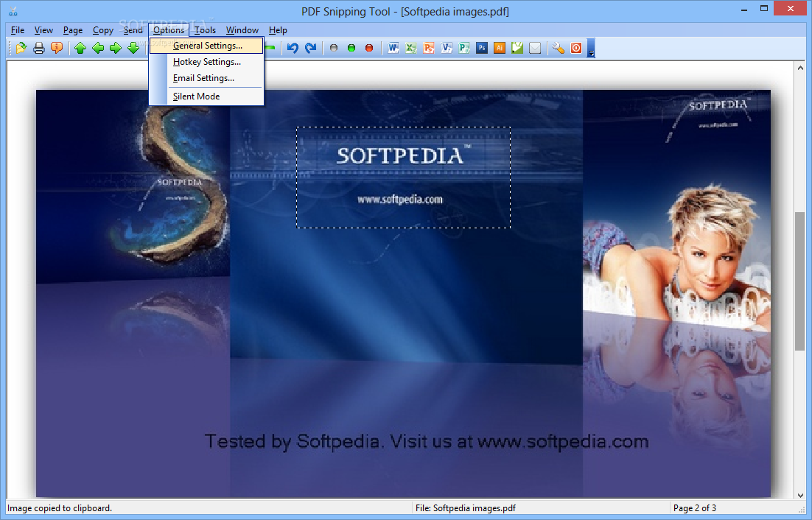This screenshot has width=812, height=520.
Task: Click the vertical scrollbar thumb
Action: click(x=800, y=281)
